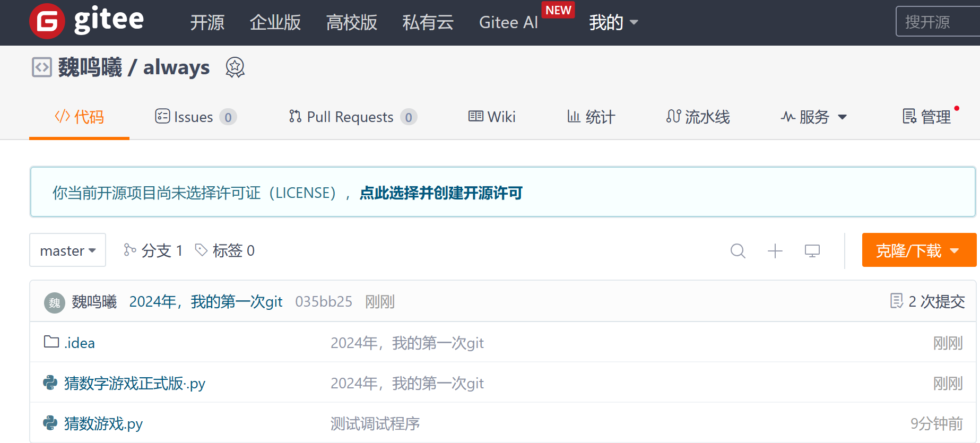This screenshot has width=980, height=443.
Task: Click the Python icon for 猜数游戏.py
Action: 50,423
